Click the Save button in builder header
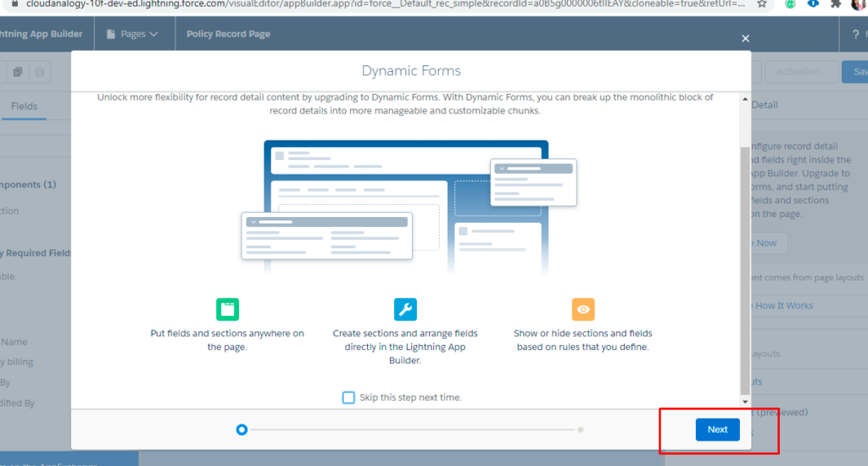 point(855,71)
